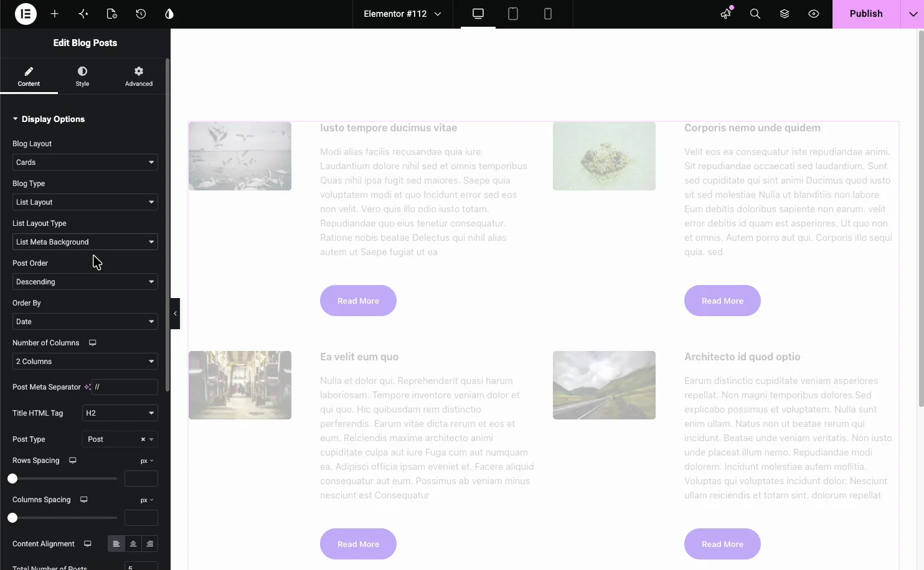The image size is (924, 570).
Task: Click the page preview vertical scrollbar
Action: [921, 218]
